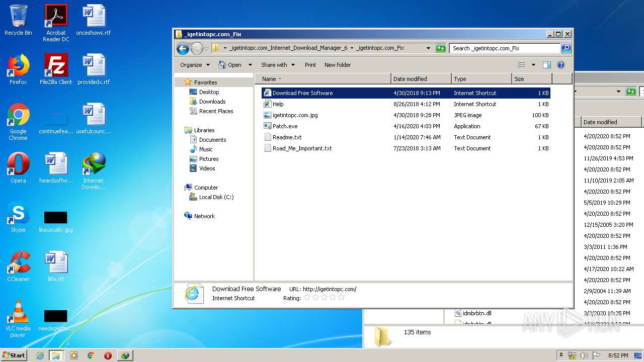Click the Search _igetintopc.com_Fix input field
This screenshot has width=644, height=362.
(505, 48)
